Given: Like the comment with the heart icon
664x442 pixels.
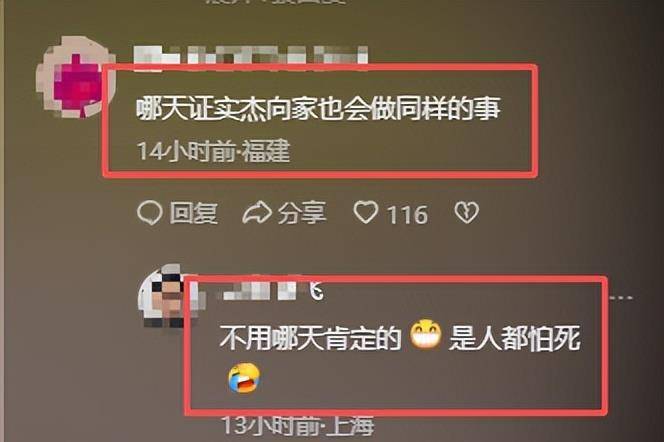Looking at the screenshot, I should point(365,212).
